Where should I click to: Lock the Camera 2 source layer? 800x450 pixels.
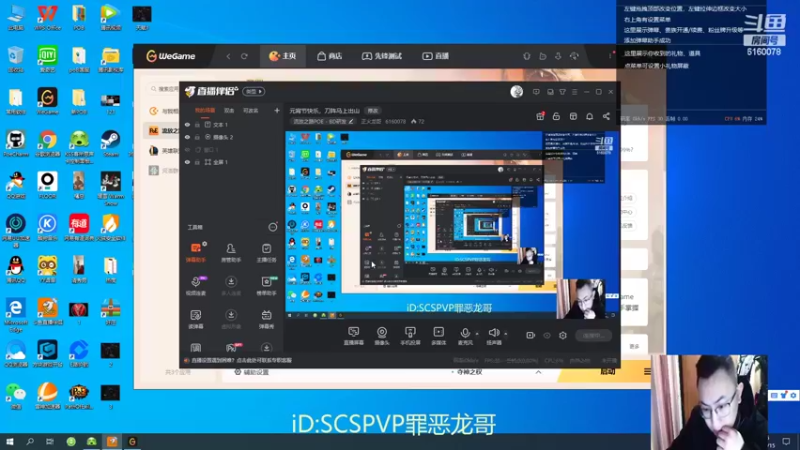[197, 137]
